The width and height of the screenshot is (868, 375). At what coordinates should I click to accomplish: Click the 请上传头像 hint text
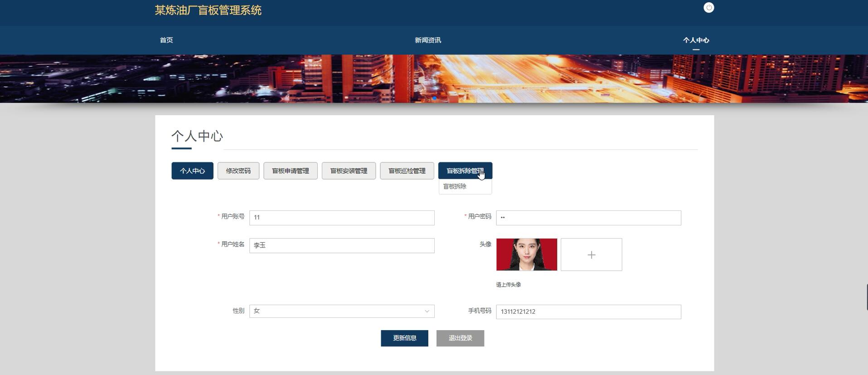[508, 285]
